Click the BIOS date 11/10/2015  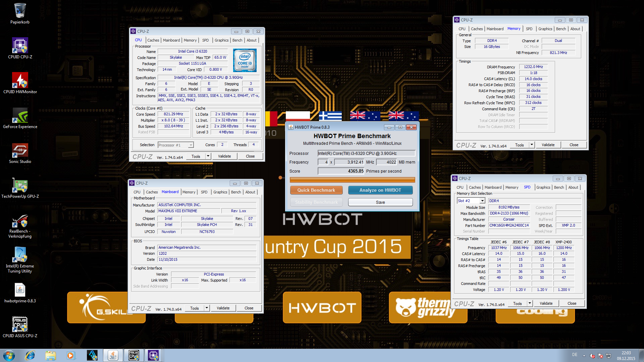coord(207,259)
